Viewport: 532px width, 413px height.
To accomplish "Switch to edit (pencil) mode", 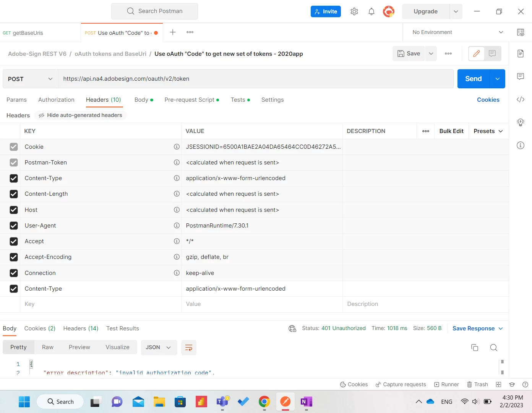I will pyautogui.click(x=477, y=54).
